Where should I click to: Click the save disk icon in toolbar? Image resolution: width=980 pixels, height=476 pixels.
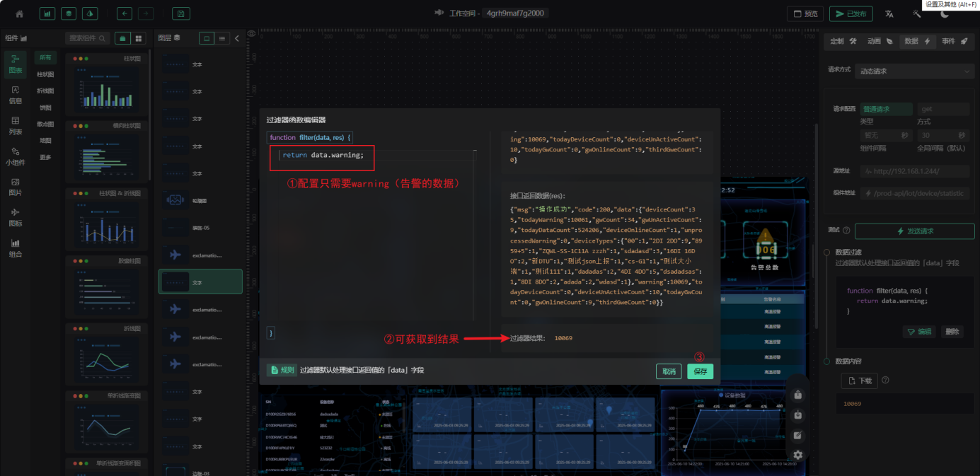(180, 13)
